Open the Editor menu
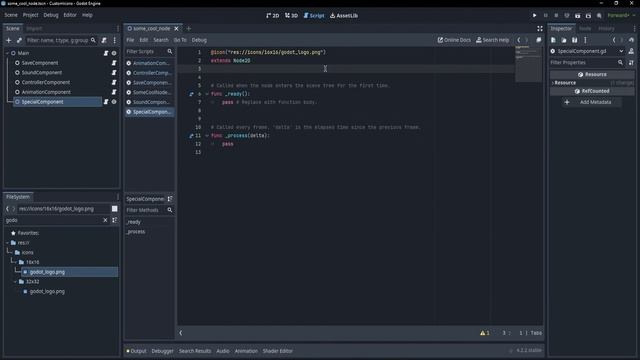Image resolution: width=640 pixels, height=360 pixels. pos(70,15)
